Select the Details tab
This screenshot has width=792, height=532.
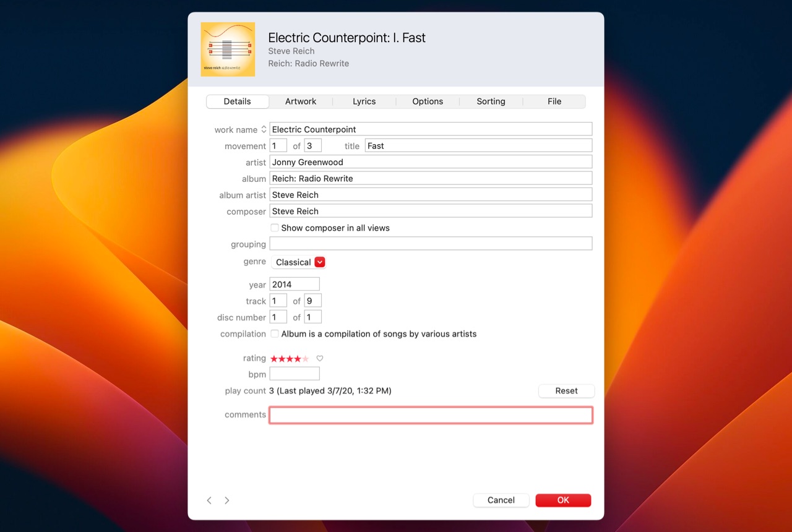(238, 101)
